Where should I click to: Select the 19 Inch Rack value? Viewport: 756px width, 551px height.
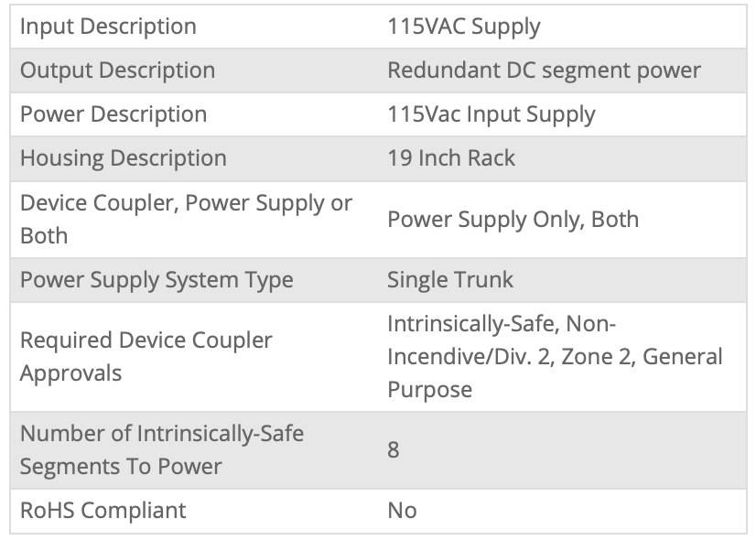pos(451,158)
